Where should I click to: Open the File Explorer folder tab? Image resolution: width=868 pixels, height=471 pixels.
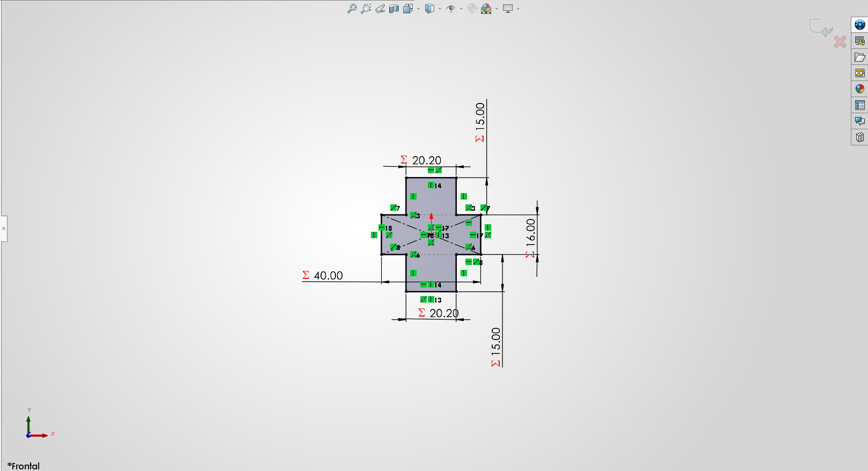click(x=860, y=57)
